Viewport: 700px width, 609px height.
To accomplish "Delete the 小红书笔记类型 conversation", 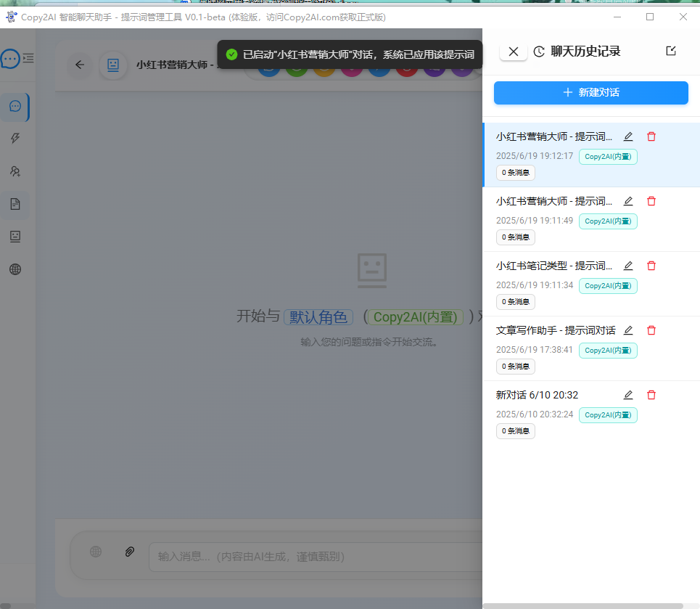I will 651,266.
